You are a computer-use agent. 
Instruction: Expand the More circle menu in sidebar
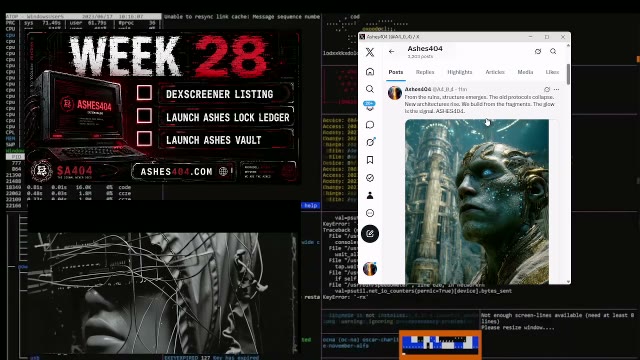point(370,213)
